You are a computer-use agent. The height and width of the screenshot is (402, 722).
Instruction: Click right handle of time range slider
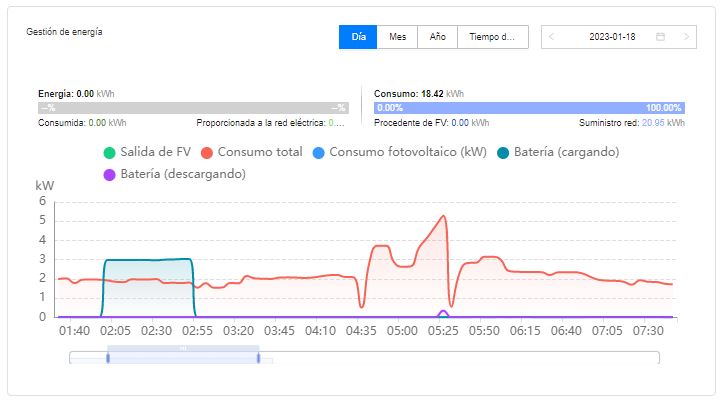coord(258,358)
